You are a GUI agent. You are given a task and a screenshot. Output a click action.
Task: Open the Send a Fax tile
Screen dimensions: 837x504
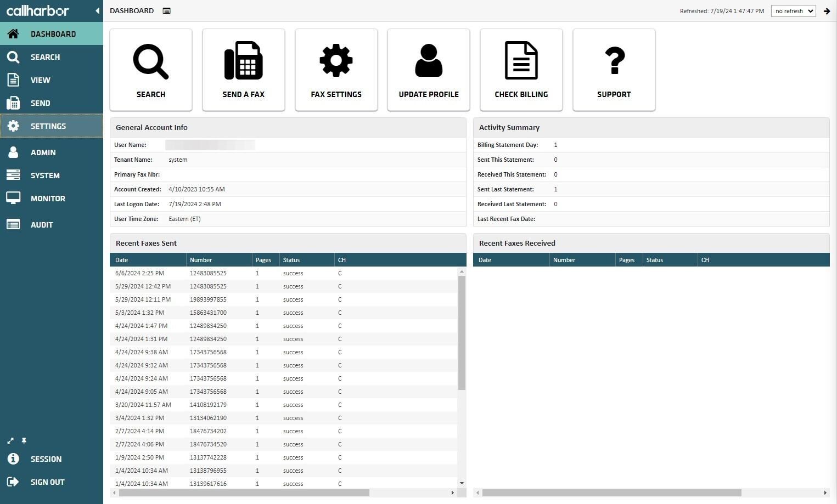(244, 70)
